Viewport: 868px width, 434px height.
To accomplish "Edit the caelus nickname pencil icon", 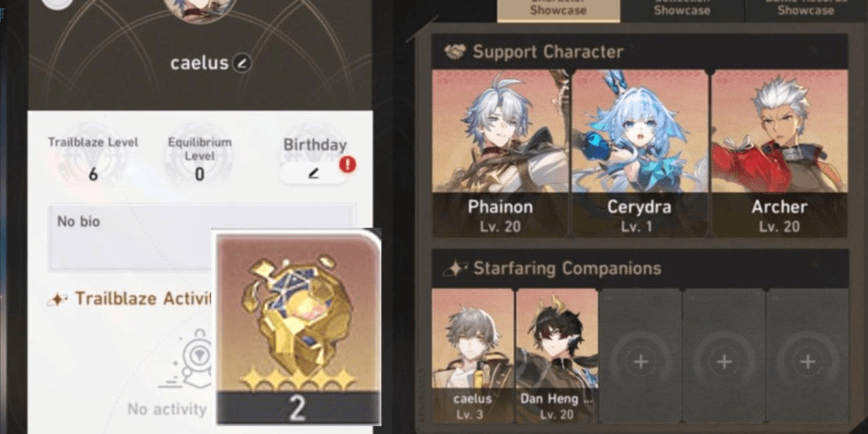I will coord(241,63).
